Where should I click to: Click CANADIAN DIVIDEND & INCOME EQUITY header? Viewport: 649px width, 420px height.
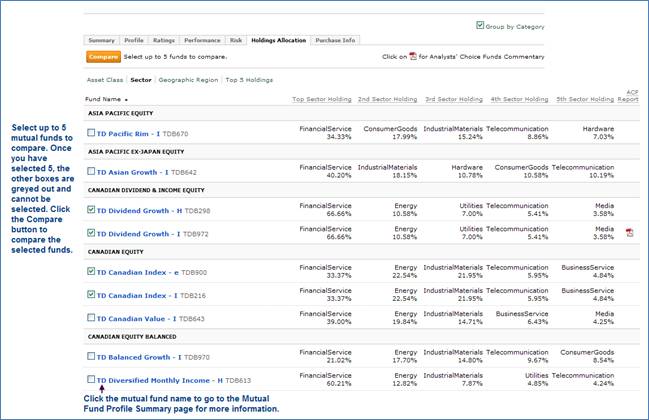[146, 190]
